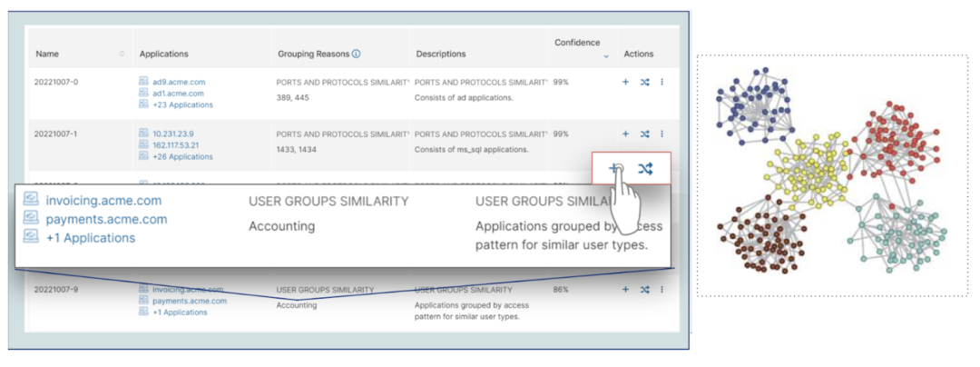Viewport: 980px width, 367px height.
Task: Click the shuffle icon for row 20221007-0
Action: (644, 83)
